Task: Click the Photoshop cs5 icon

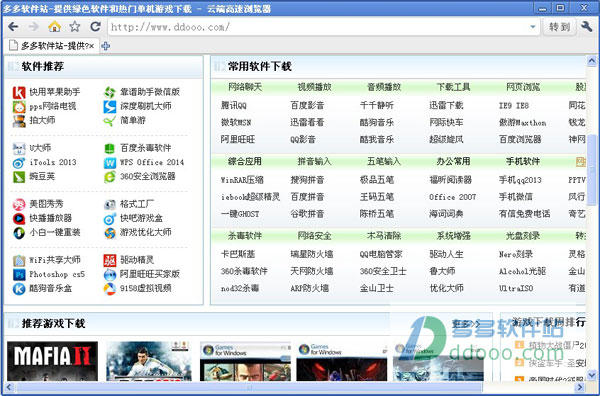Action: [x=19, y=275]
